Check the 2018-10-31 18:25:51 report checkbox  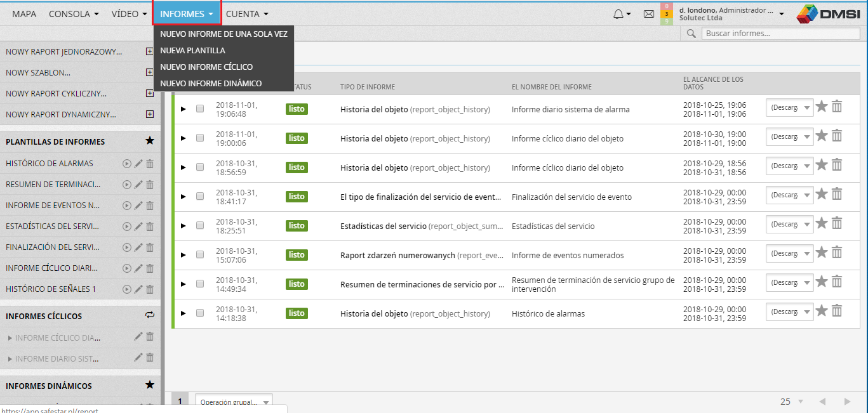[x=200, y=226]
